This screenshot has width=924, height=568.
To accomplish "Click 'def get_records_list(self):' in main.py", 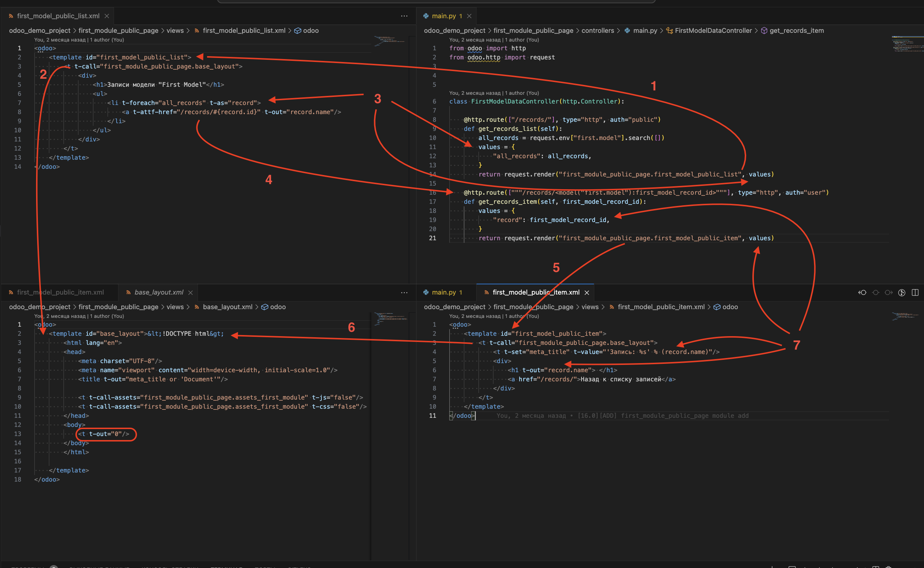I will [513, 129].
